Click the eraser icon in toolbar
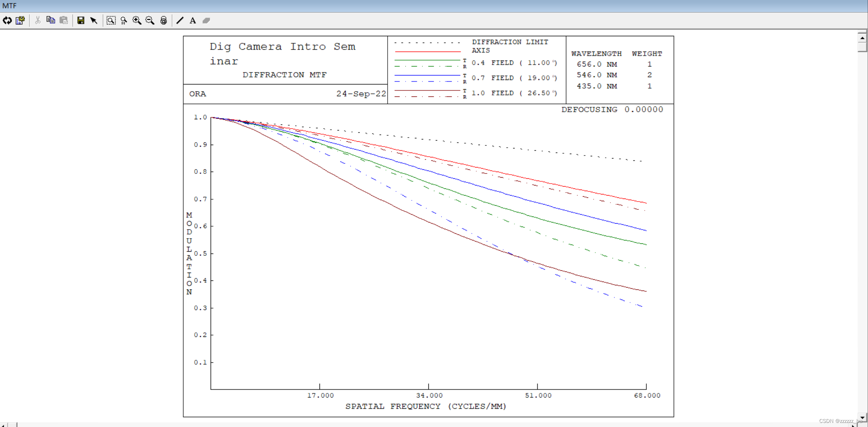Viewport: 868px width, 427px height. coord(206,21)
